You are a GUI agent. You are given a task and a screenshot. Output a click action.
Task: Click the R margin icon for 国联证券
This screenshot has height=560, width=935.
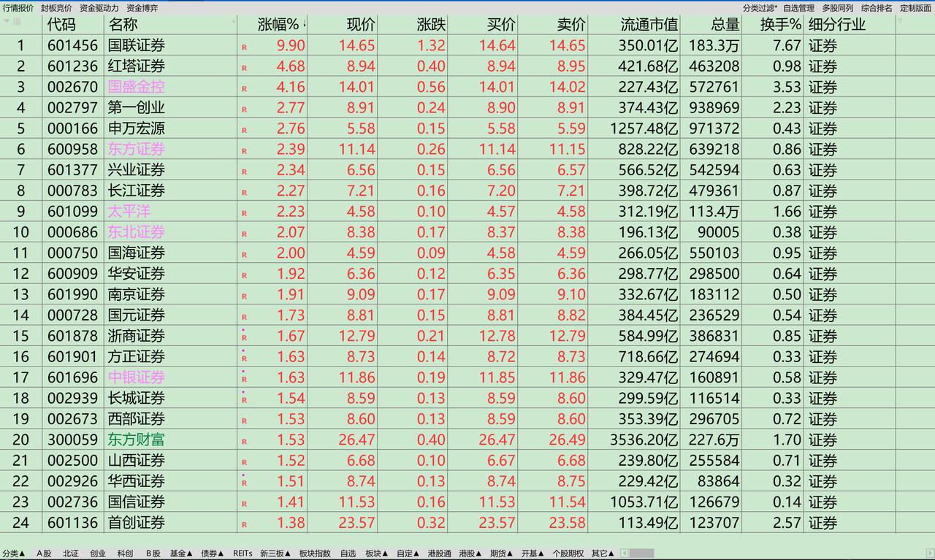coord(244,47)
